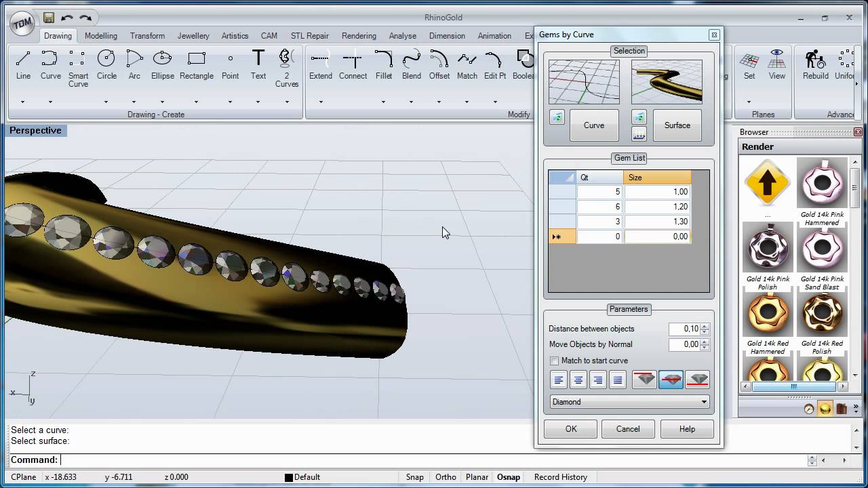Choose the Smart Curve tool
The width and height of the screenshot is (868, 488).
click(x=78, y=69)
